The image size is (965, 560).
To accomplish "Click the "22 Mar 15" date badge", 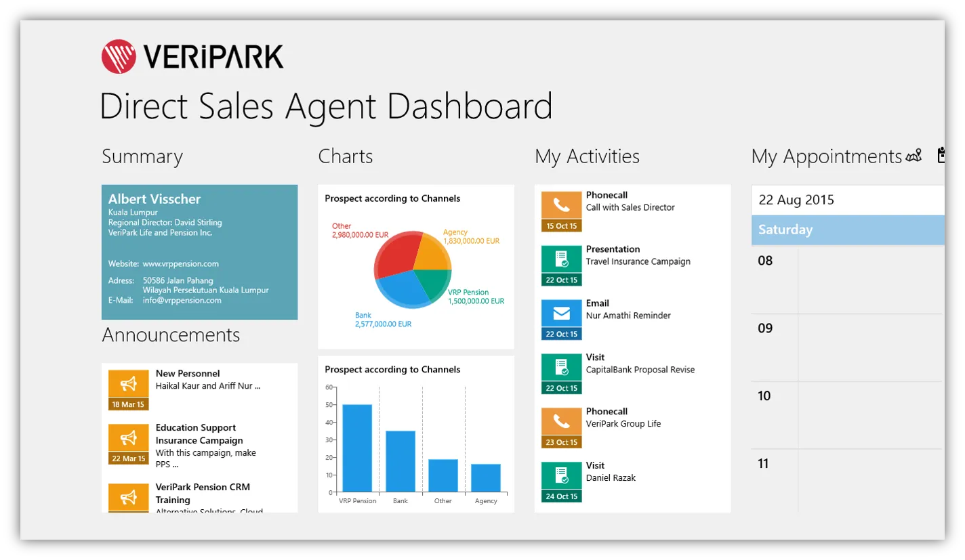I will [128, 458].
